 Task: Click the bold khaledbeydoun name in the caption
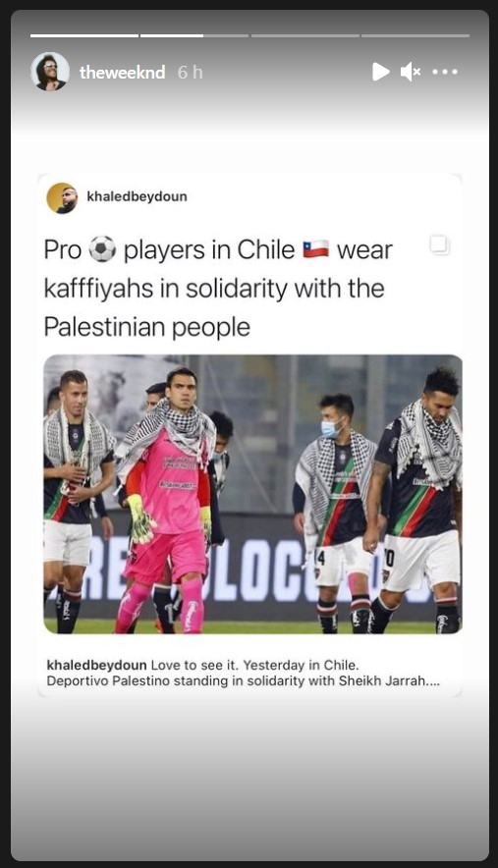click(x=96, y=665)
